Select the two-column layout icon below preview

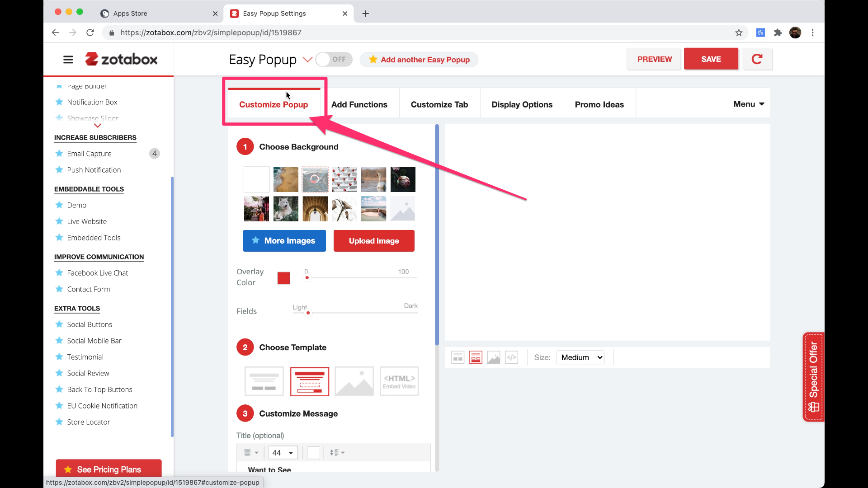tap(458, 357)
